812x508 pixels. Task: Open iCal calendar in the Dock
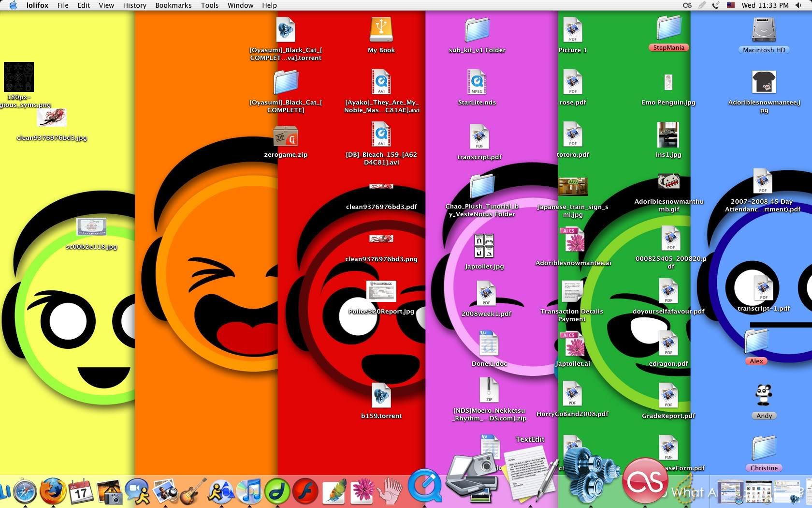80,492
